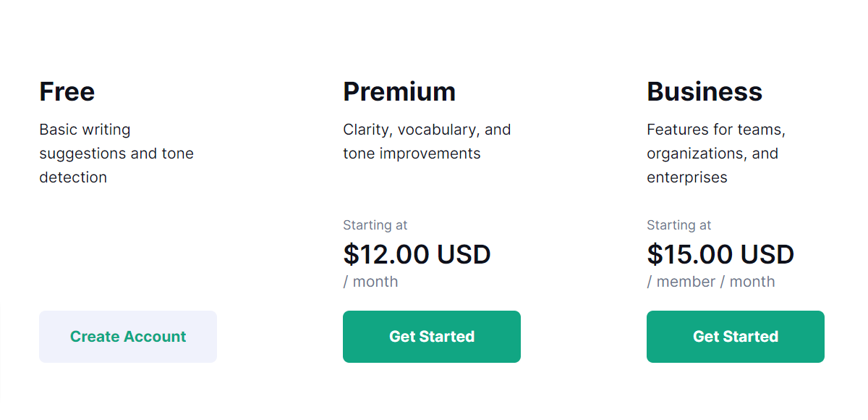Click '/ member / month' under Business price
Viewport: 868px width, 420px height.
point(711,282)
